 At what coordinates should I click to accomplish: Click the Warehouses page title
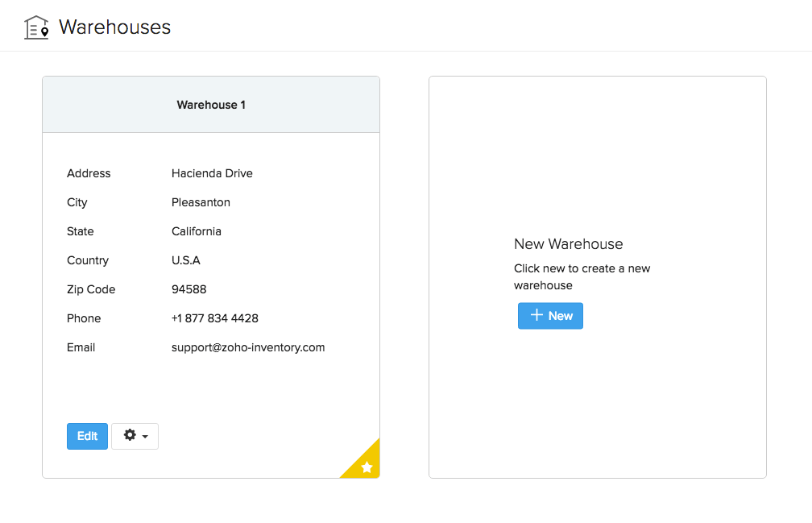click(116, 27)
